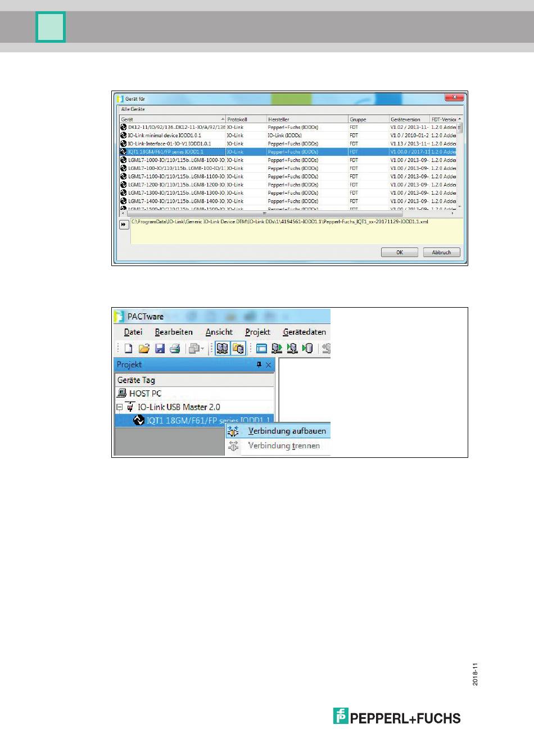Click the Open folder icon in PACTware toolbar
The height and width of the screenshot is (756, 534).
(x=144, y=349)
